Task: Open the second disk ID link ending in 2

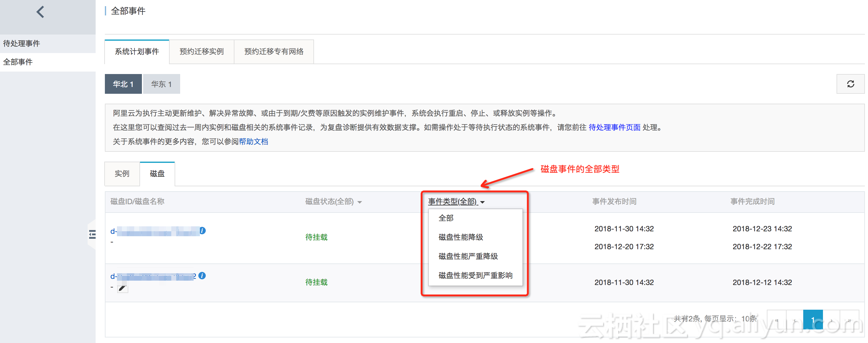Action: [x=153, y=276]
